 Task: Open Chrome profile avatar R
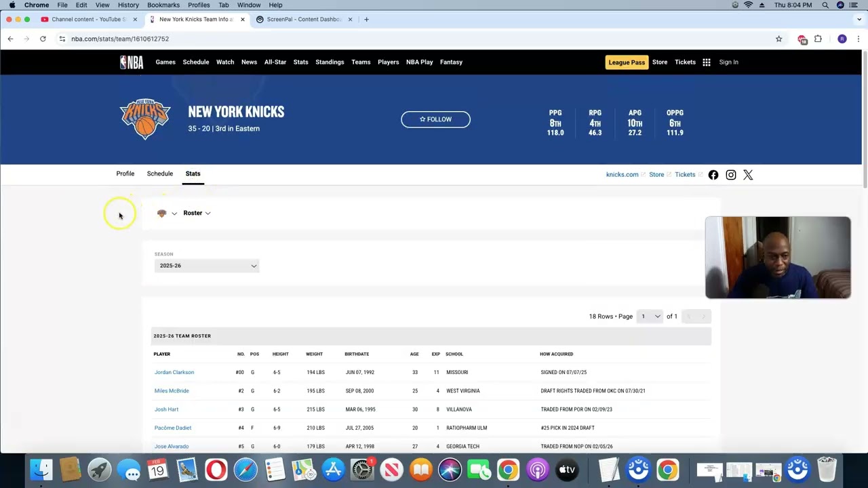842,39
